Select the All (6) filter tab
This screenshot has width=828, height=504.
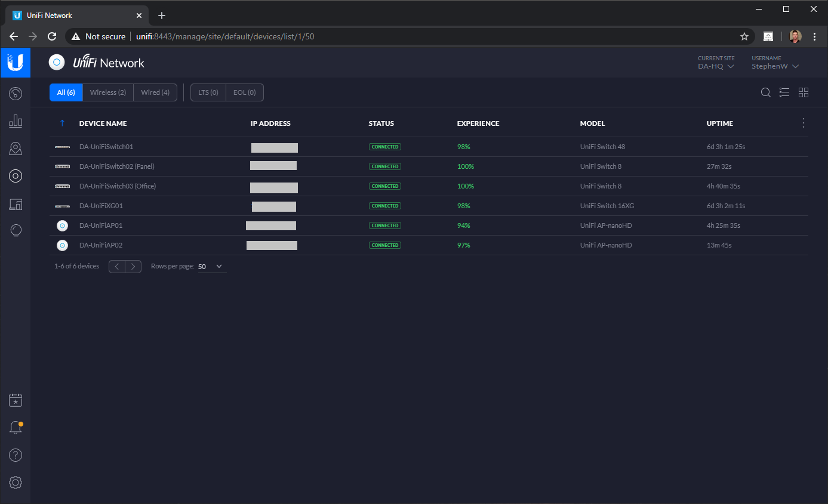point(66,92)
